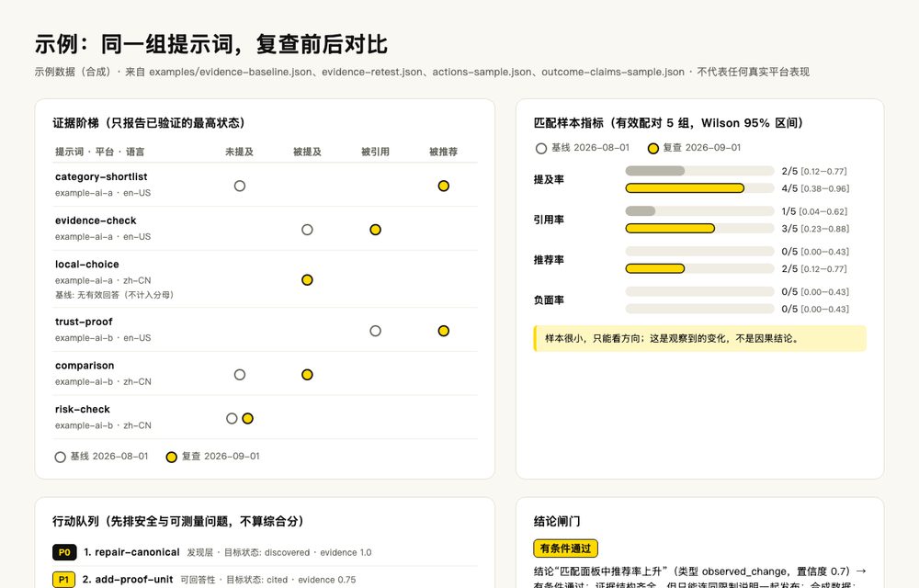Click the 证据阶梯 card title
Image resolution: width=919 pixels, height=588 pixels.
coord(149,123)
